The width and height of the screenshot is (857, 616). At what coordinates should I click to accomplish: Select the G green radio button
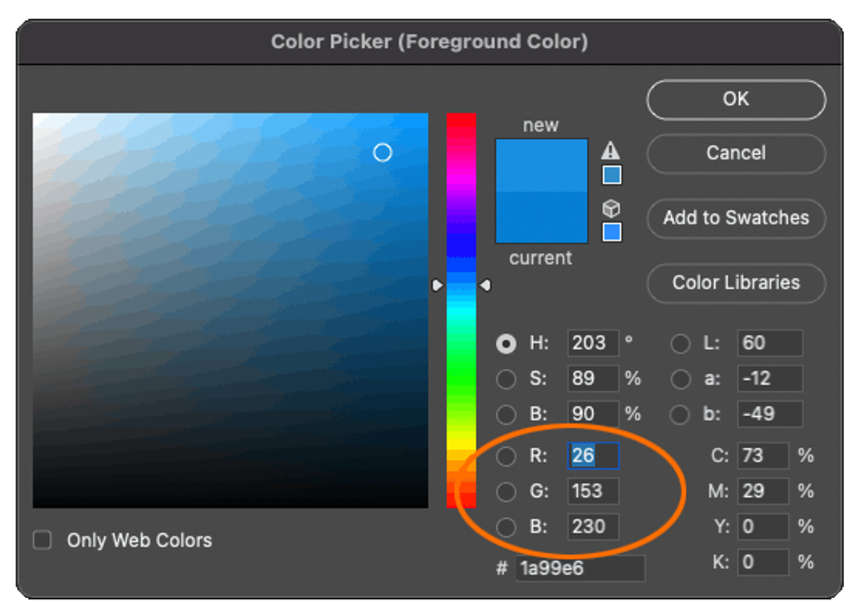pyautogui.click(x=506, y=492)
